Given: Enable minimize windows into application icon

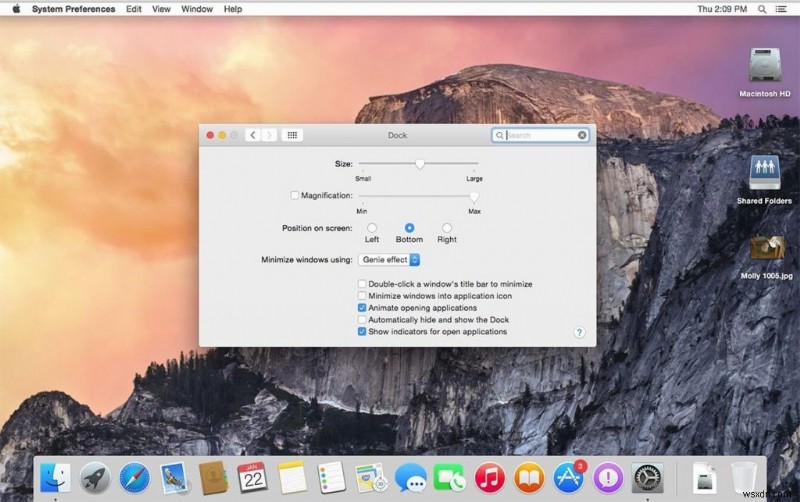Looking at the screenshot, I should 362,296.
